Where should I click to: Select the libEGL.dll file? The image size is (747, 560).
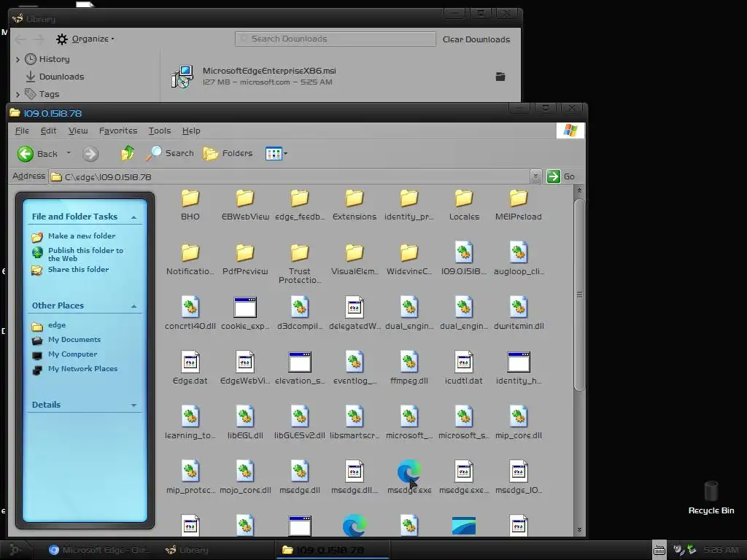(245, 416)
